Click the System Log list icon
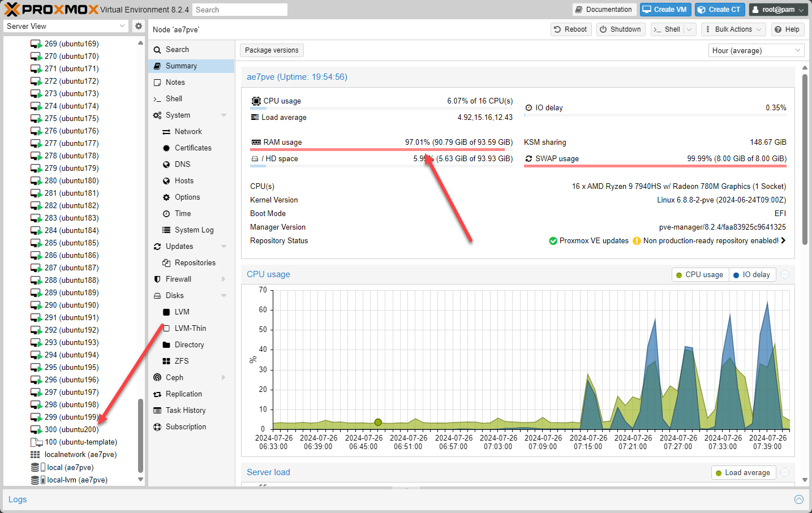The width and height of the screenshot is (812, 513). click(x=166, y=230)
